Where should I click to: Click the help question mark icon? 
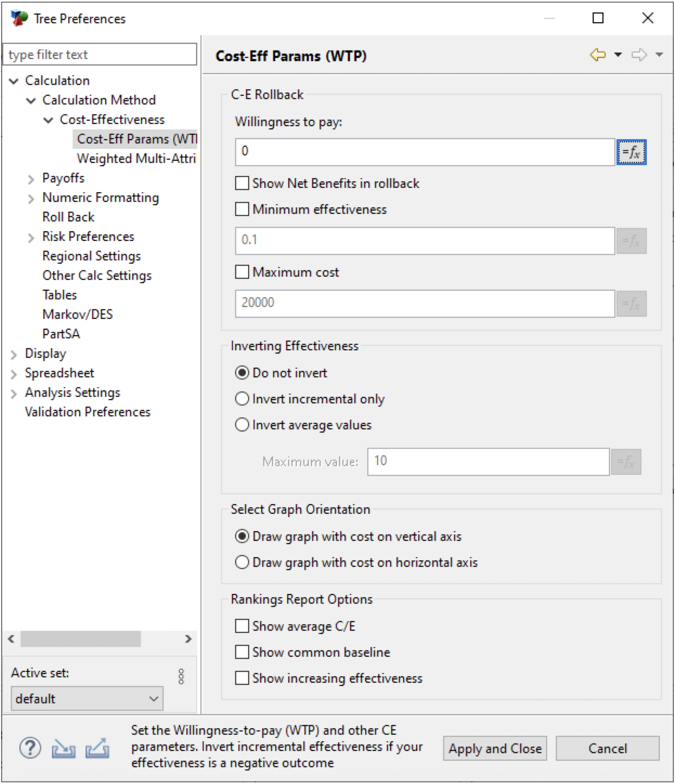[x=30, y=748]
